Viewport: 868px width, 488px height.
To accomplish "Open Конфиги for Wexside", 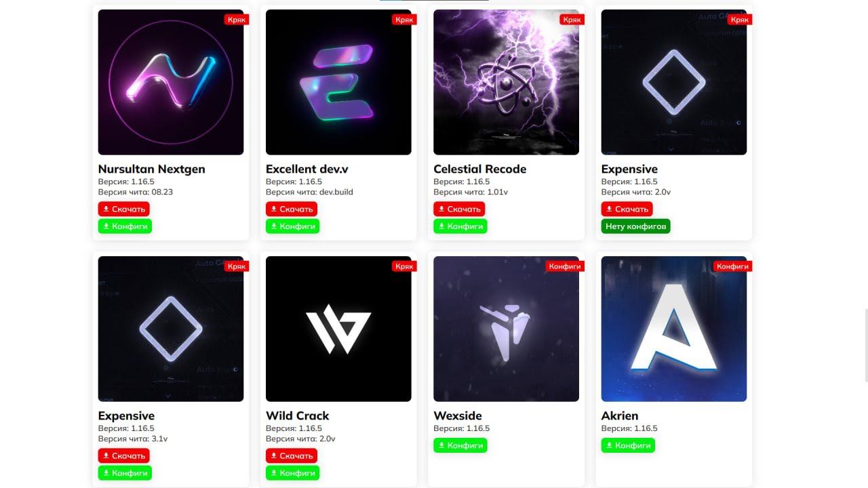I will [x=460, y=445].
